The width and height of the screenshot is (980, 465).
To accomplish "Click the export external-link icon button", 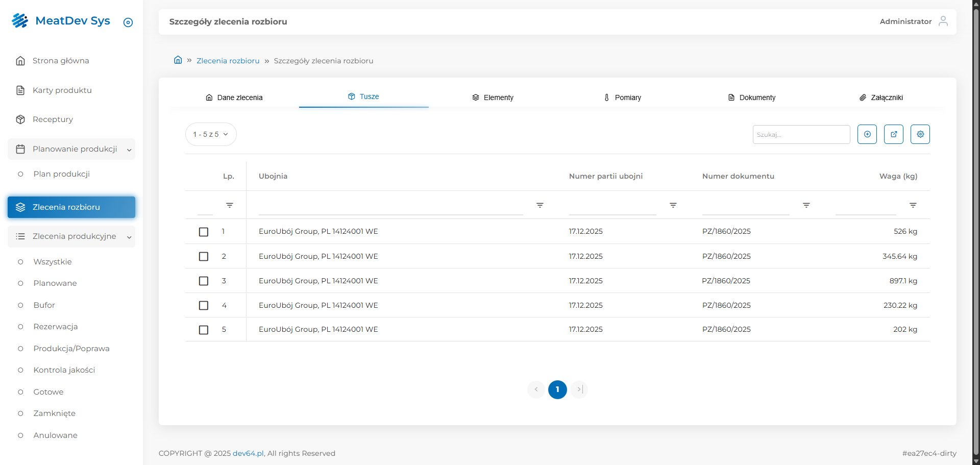I will click(893, 134).
